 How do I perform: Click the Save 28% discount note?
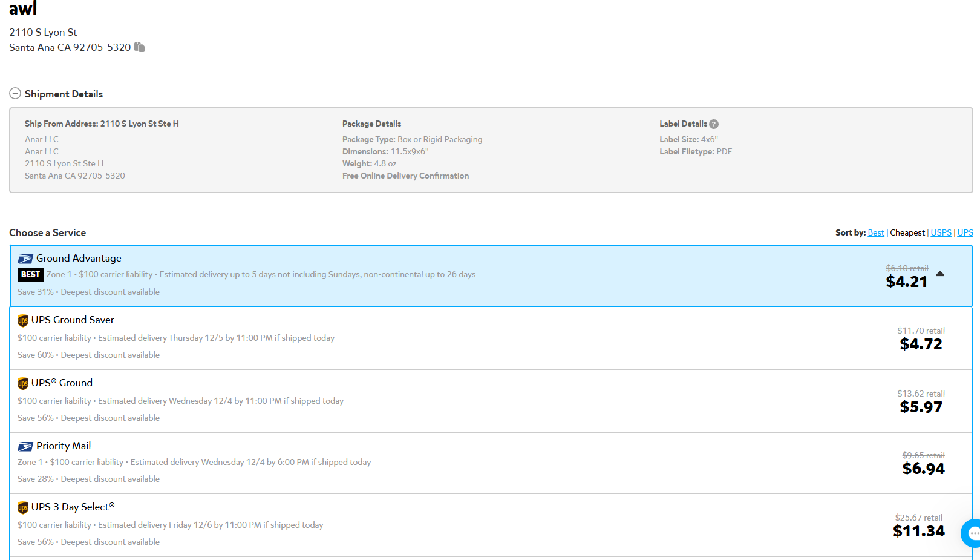pyautogui.click(x=88, y=479)
